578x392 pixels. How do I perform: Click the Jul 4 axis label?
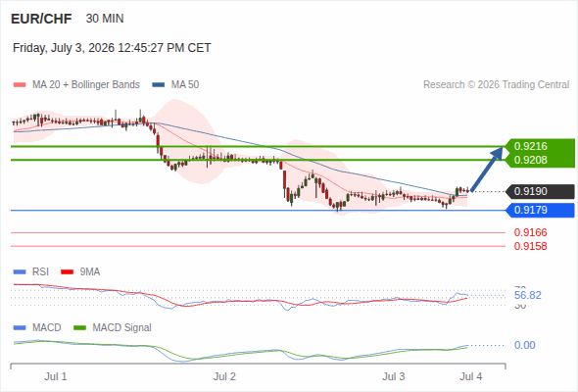[x=471, y=377]
